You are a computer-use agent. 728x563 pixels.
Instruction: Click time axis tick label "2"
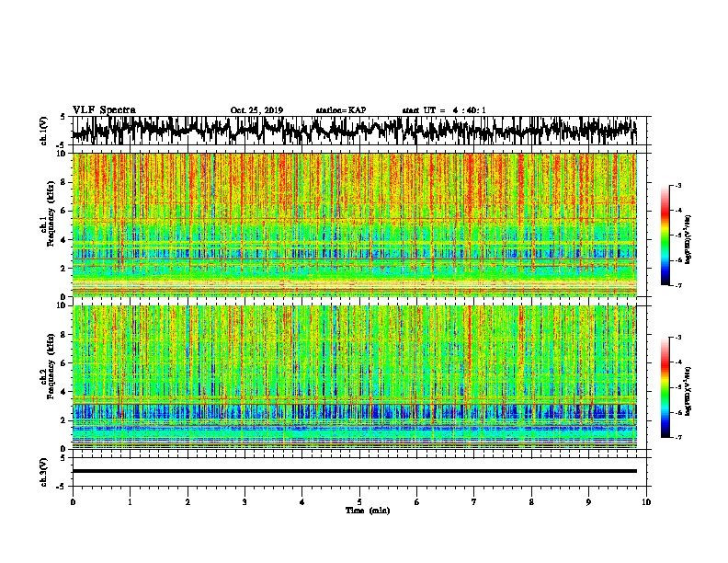tap(188, 501)
